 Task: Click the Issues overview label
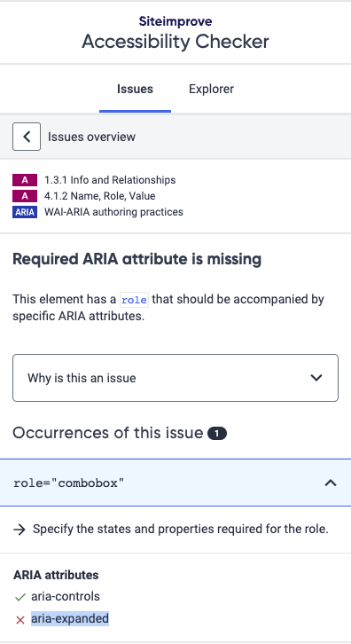[x=91, y=137]
